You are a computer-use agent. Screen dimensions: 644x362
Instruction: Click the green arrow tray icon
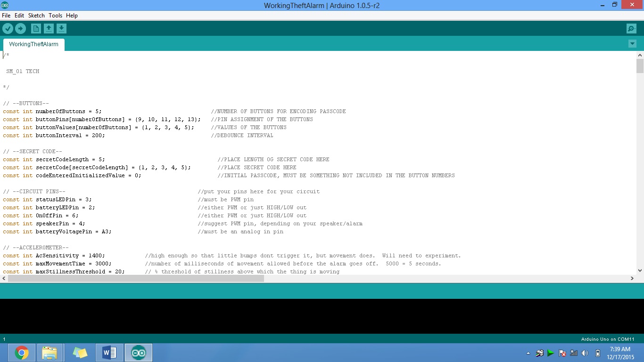[x=551, y=353]
